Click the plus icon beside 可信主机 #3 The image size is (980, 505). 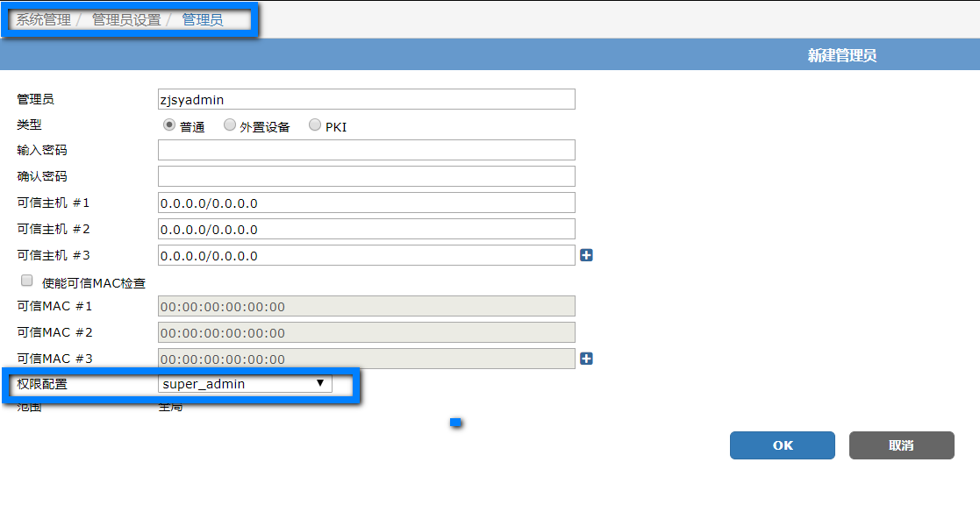click(x=587, y=255)
